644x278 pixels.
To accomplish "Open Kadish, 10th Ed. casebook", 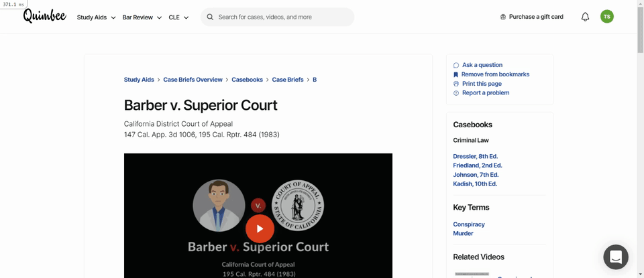I will 475,184.
